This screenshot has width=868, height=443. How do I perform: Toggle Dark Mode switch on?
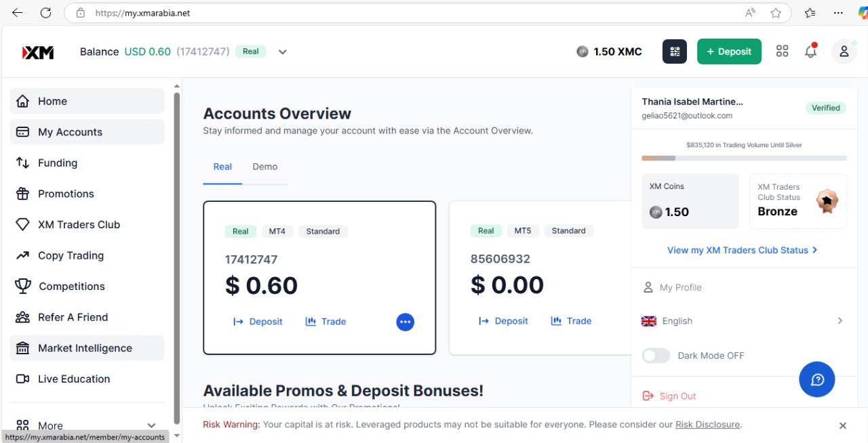click(x=656, y=356)
